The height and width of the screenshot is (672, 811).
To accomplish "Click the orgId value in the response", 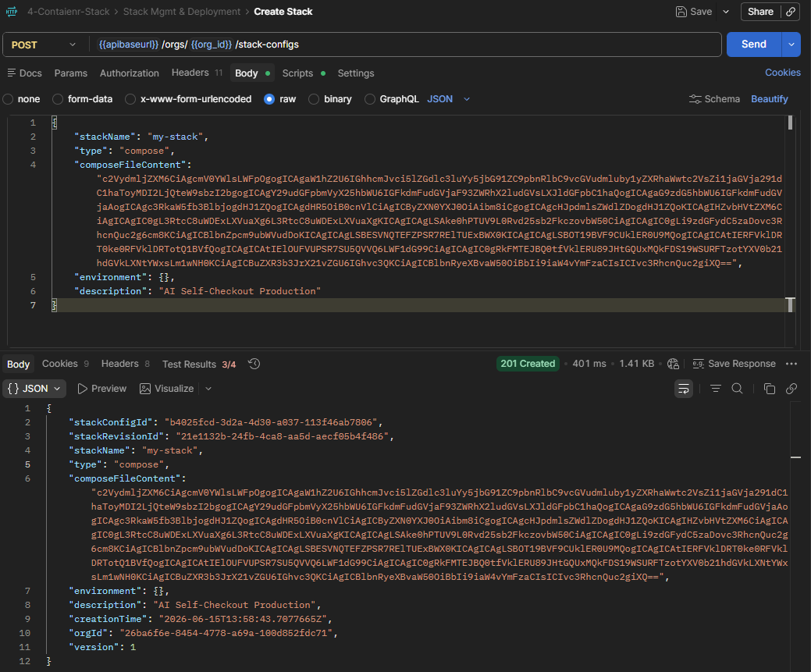I will 226,633.
